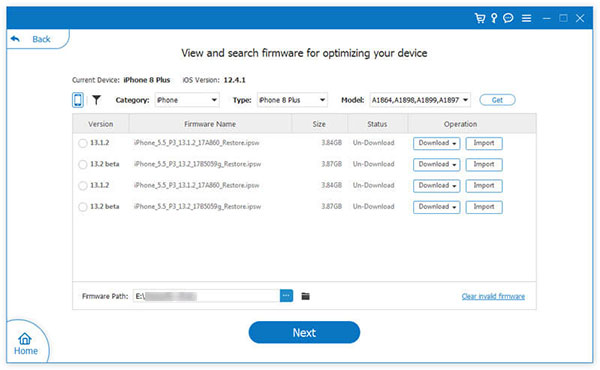Click the blue ellipsis browse button

tap(286, 296)
